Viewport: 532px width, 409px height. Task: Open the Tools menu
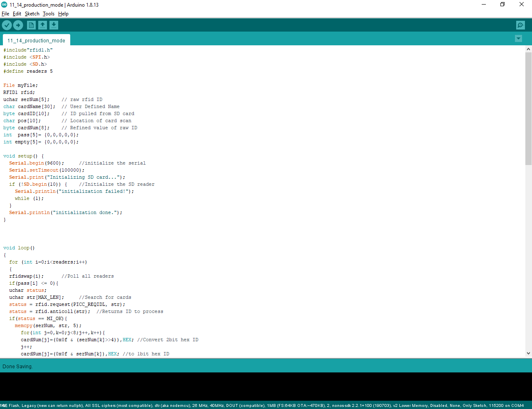(x=49, y=14)
